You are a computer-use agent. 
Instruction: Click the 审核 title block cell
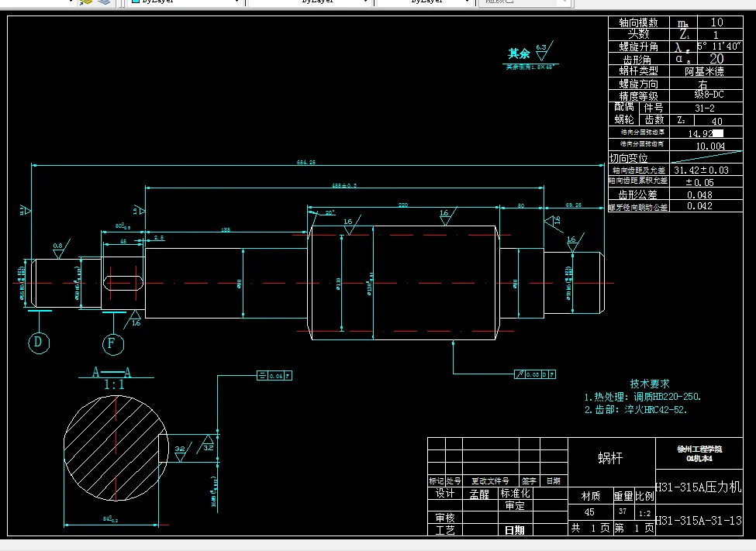click(445, 518)
